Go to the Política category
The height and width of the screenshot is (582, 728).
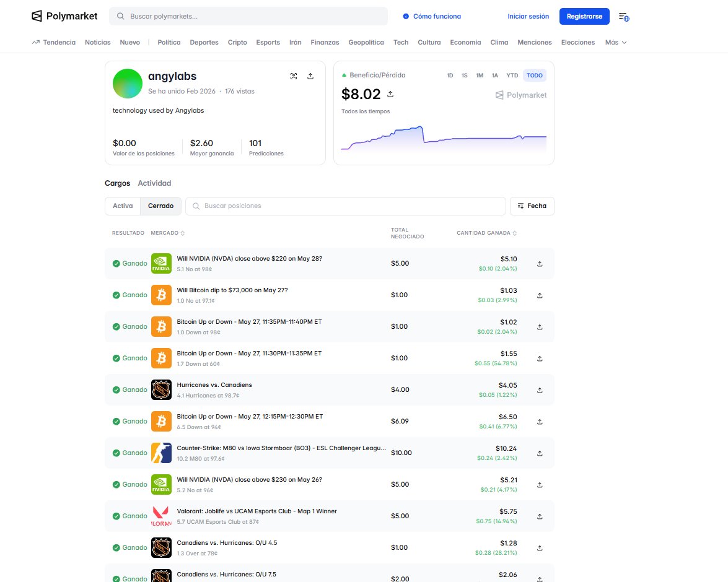[x=169, y=42]
